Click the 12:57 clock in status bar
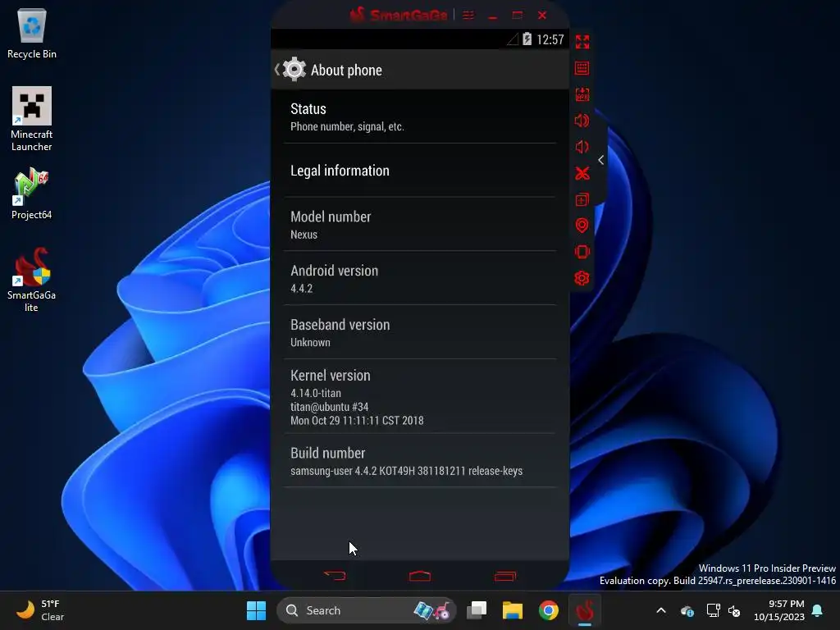840x630 pixels. point(550,39)
